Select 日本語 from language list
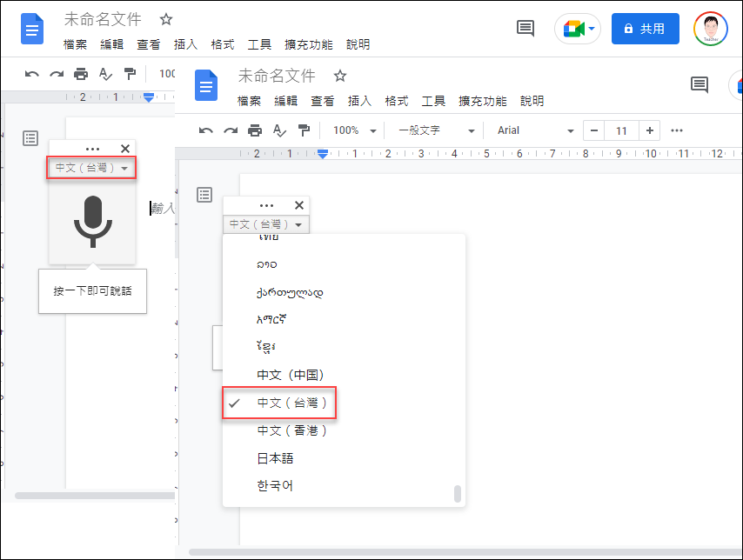 [x=344, y=458]
